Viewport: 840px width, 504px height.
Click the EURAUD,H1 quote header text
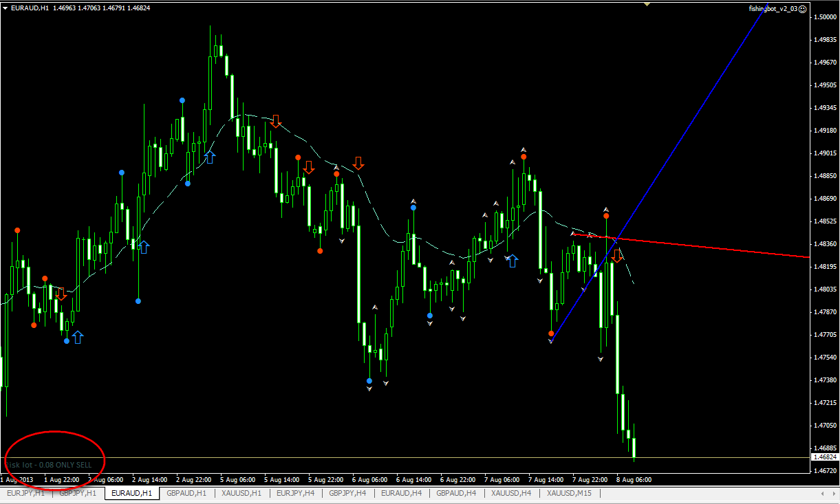(80, 8)
